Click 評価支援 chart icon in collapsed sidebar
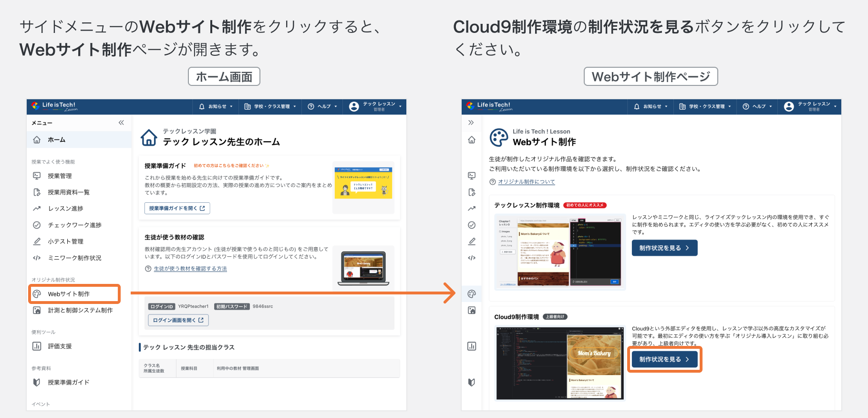Viewport: 868px width, 418px height. coord(472,346)
